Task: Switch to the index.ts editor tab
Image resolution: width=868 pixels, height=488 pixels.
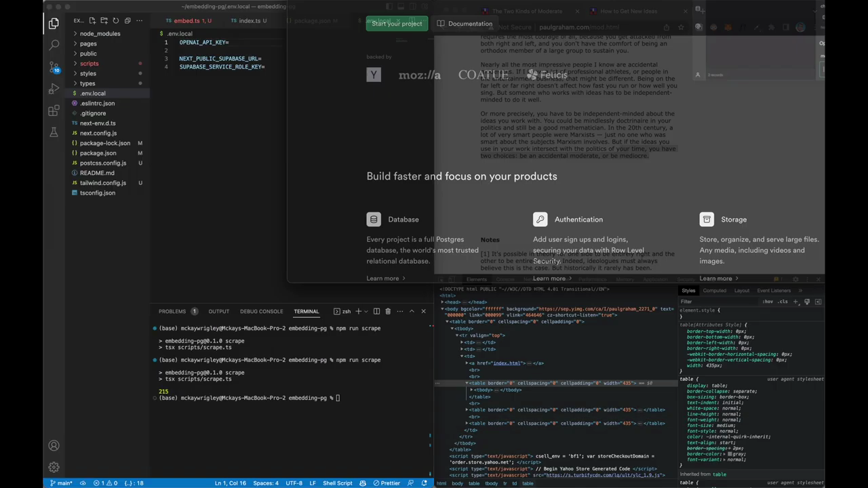Action: click(x=248, y=20)
